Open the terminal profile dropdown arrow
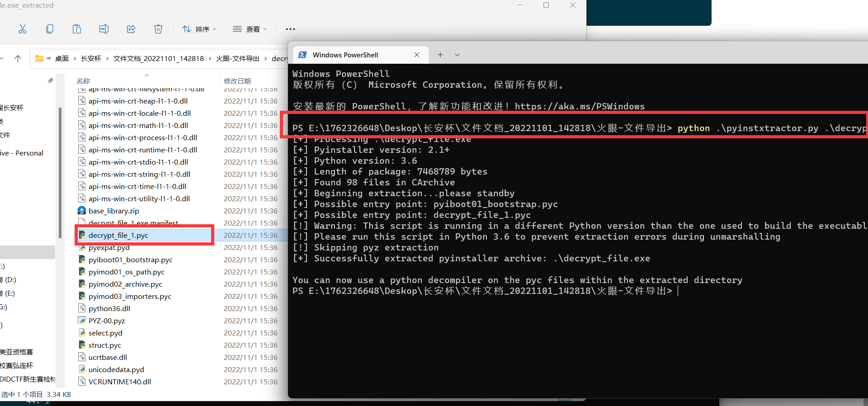This screenshot has height=406, width=868. (457, 55)
